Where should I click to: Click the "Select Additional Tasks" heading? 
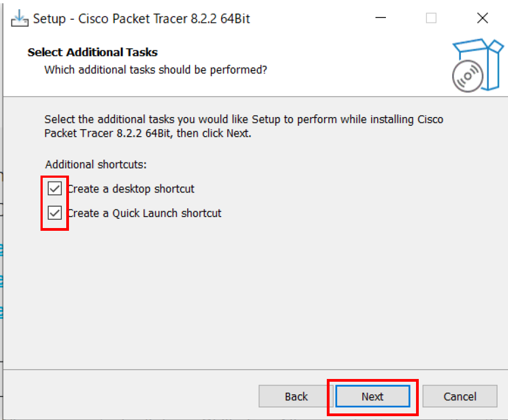tap(93, 52)
